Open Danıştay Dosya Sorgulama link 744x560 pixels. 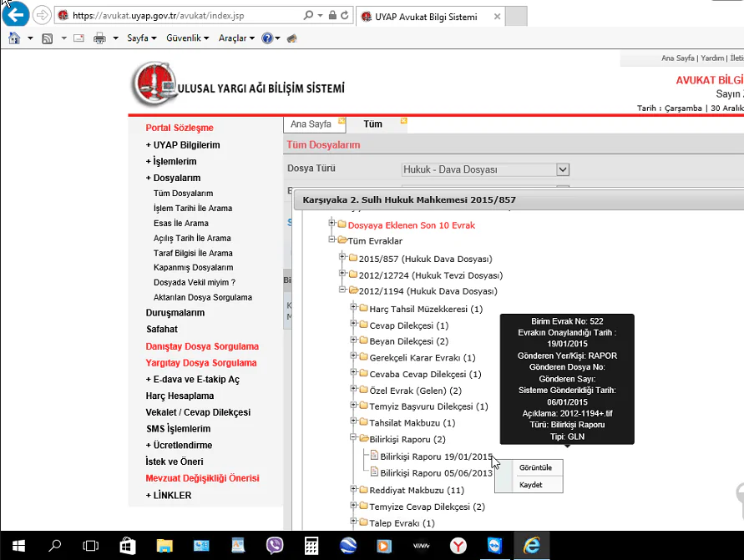pos(202,346)
